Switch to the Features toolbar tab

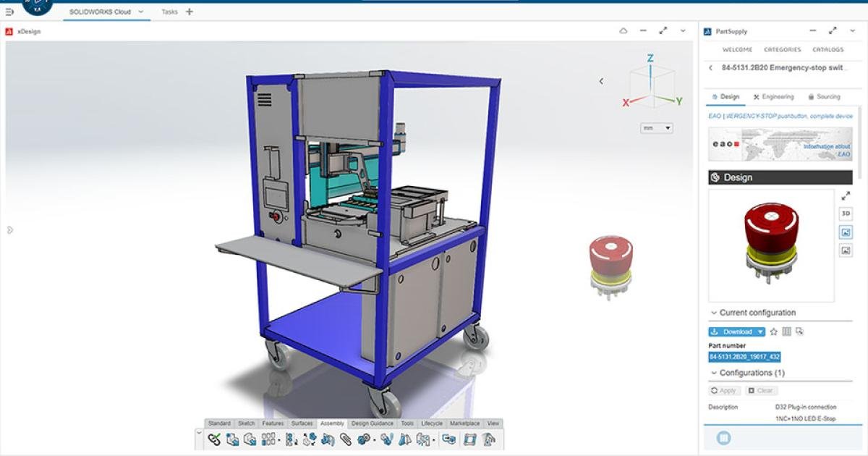273,423
